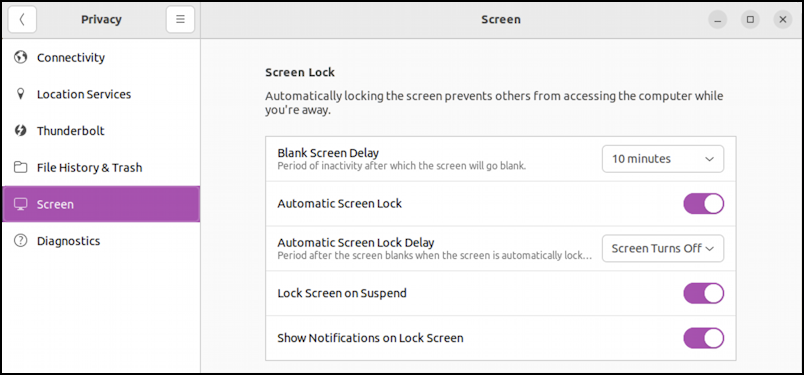This screenshot has width=804, height=375.
Task: Turn off Lock Screen on Suspend
Action: 704,293
